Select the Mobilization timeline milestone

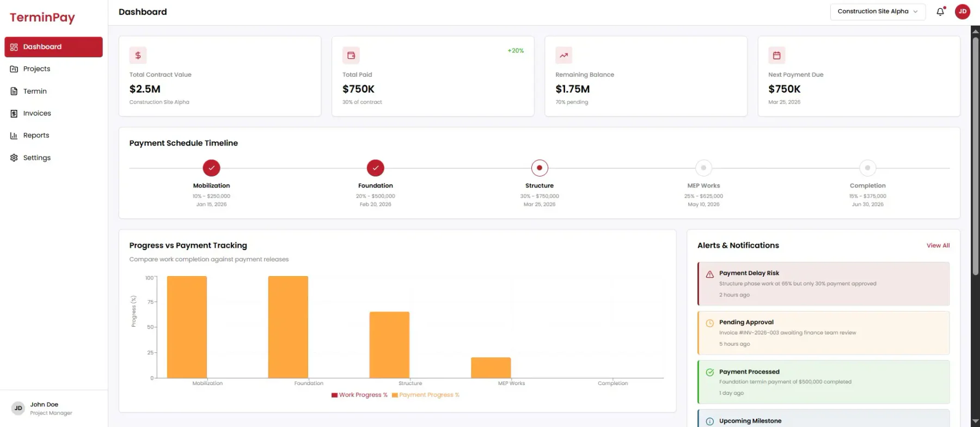pos(212,168)
